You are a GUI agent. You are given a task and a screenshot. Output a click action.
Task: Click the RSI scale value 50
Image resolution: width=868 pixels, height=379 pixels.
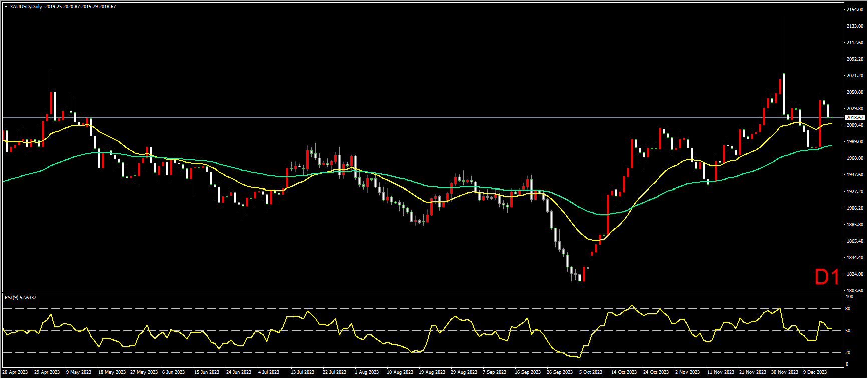848,331
